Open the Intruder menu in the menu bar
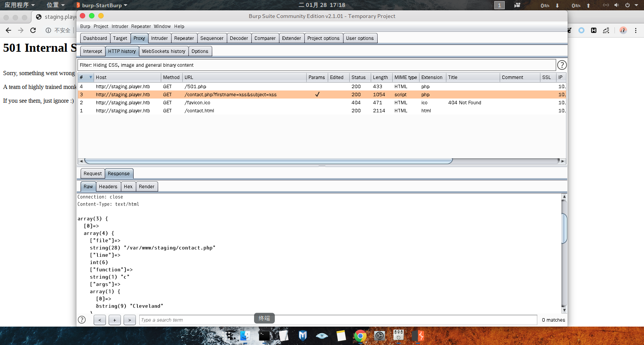 (x=120, y=26)
